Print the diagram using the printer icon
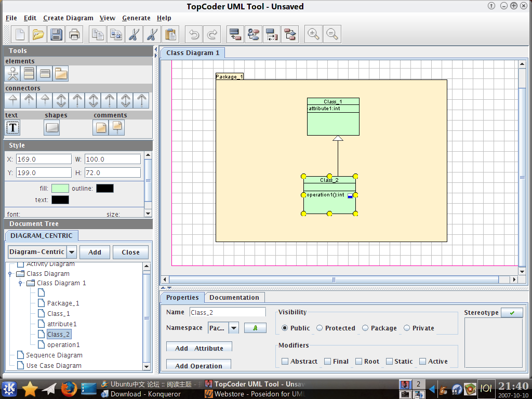Screen dimensions: 532x399 (74, 34)
